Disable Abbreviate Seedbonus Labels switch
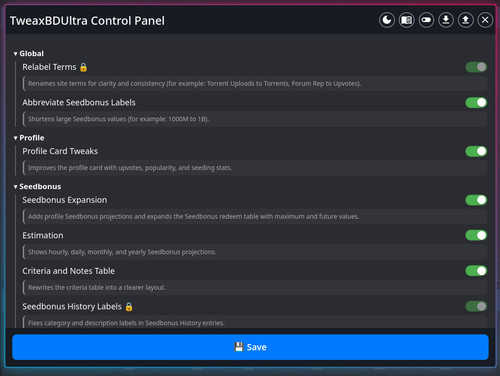Screen dimensions: 500x376 (476, 103)
